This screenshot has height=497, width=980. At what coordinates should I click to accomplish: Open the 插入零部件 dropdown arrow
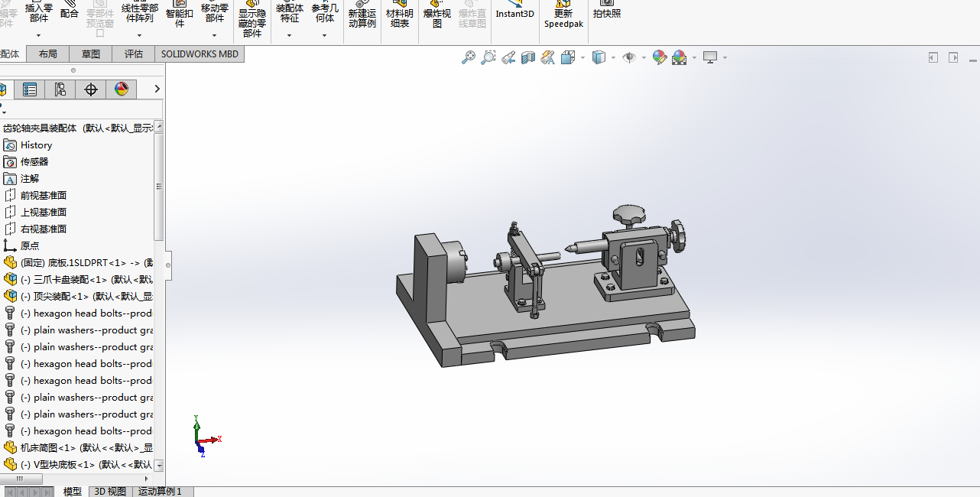38,35
